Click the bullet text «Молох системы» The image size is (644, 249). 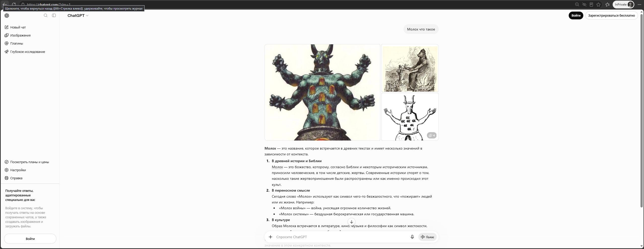[294, 214]
